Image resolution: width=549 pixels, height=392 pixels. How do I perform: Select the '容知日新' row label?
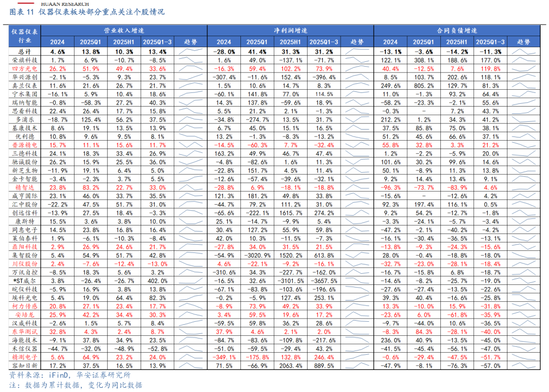(25, 366)
